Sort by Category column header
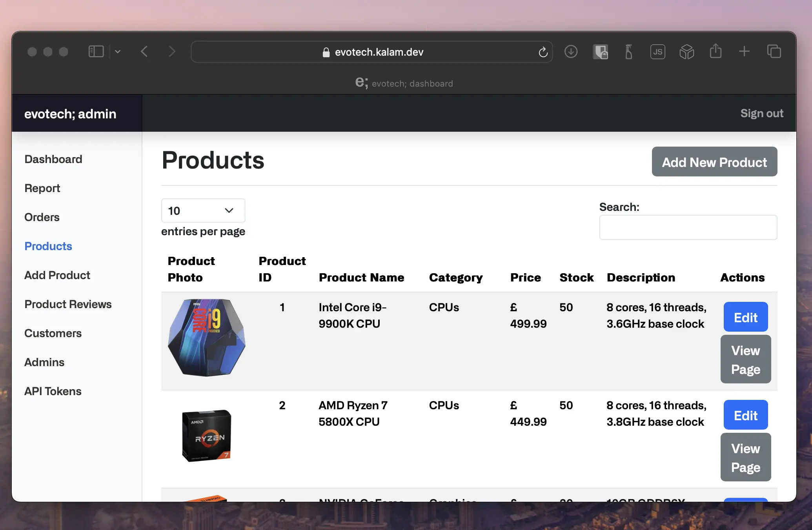This screenshot has width=812, height=530. pos(456,278)
